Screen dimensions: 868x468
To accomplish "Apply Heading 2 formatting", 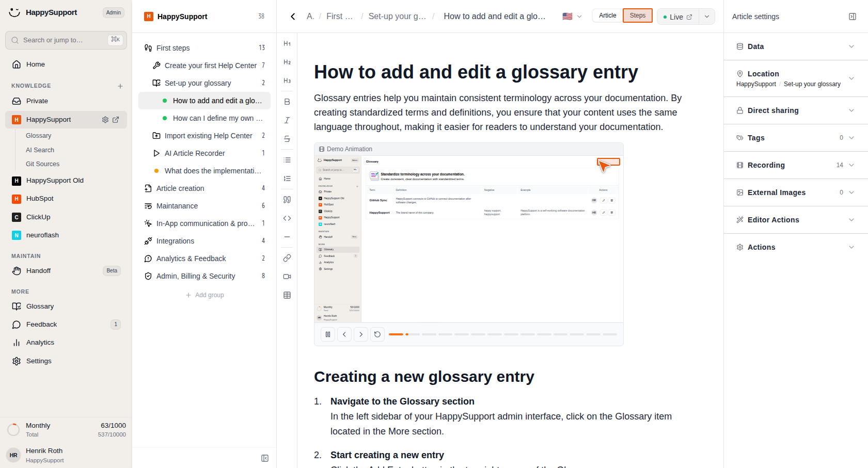I will pos(287,62).
